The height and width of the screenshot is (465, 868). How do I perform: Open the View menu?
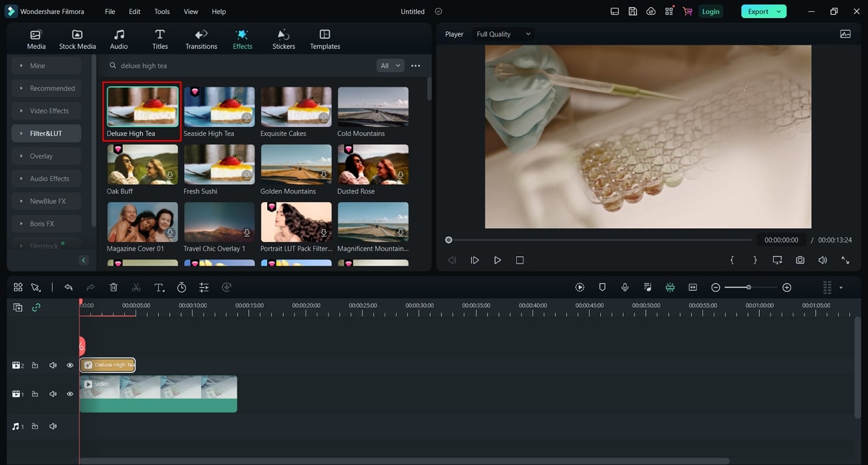click(x=191, y=11)
